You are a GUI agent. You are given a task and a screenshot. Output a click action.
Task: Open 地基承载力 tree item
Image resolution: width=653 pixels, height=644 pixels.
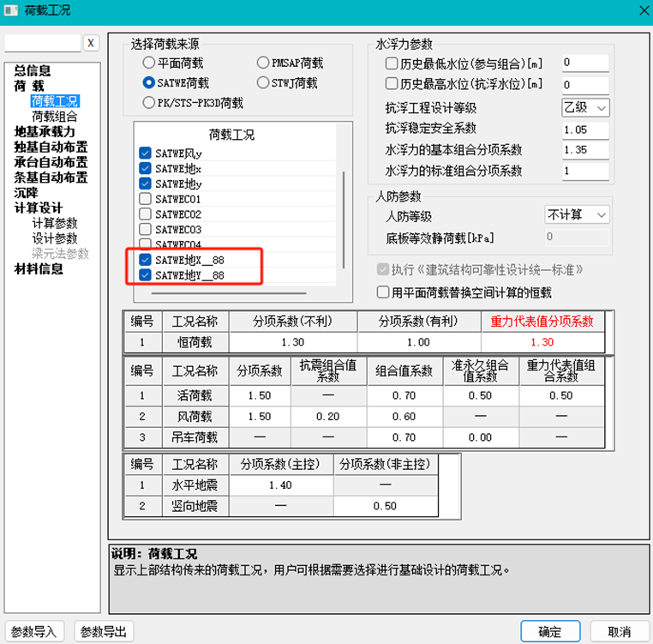pos(45,132)
